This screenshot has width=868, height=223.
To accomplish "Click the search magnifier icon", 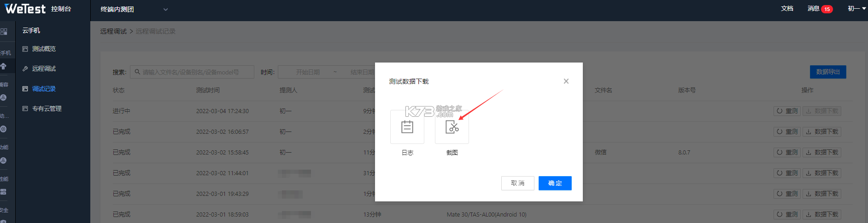I will [x=137, y=72].
